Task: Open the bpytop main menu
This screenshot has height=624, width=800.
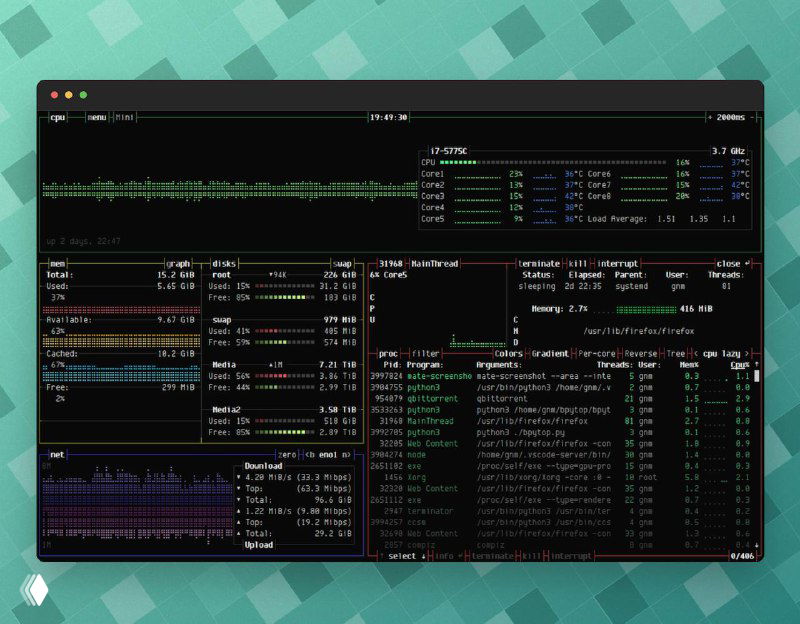Action: pyautogui.click(x=96, y=117)
